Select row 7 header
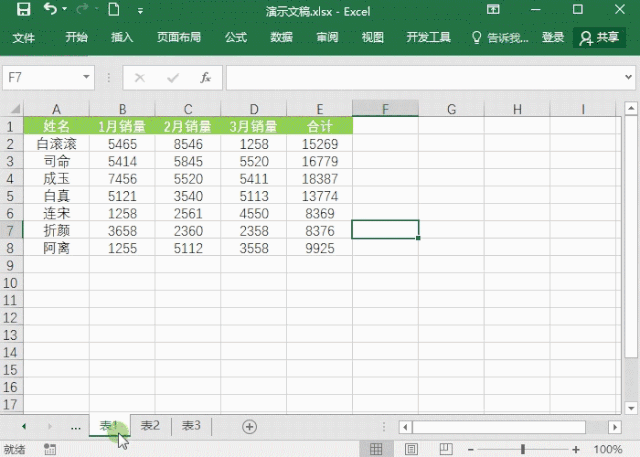The image size is (640, 457). tap(11, 231)
